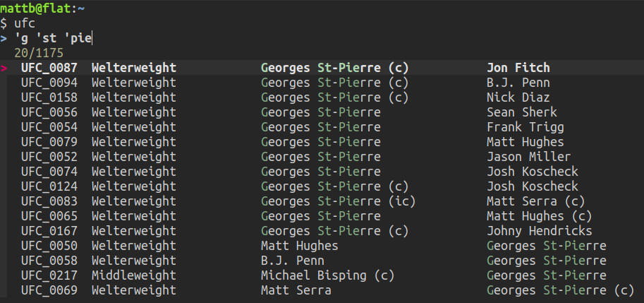Image resolution: width=644 pixels, height=303 pixels.
Task: Choose the UFC_0056 entry
Action: 49,112
